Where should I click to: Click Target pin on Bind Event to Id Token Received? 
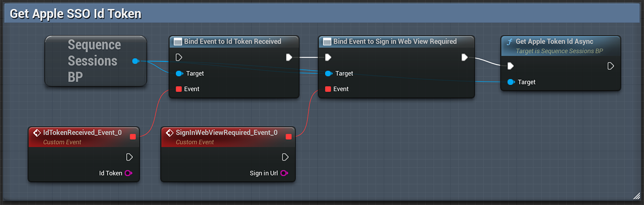coord(179,73)
